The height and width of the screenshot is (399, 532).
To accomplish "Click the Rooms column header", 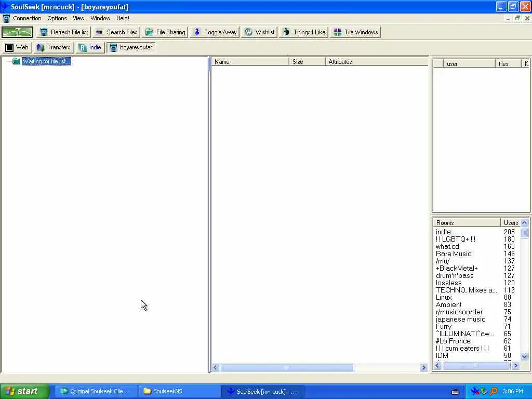I will coord(467,223).
